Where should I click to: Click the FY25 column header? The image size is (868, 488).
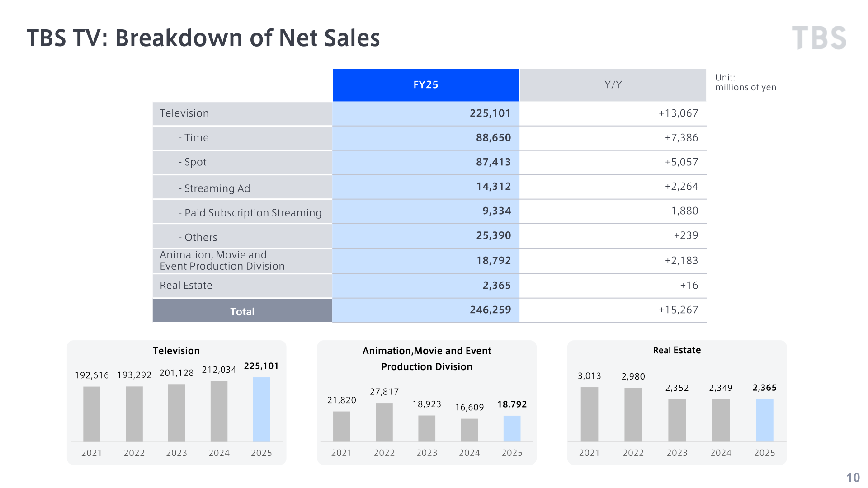click(x=426, y=85)
